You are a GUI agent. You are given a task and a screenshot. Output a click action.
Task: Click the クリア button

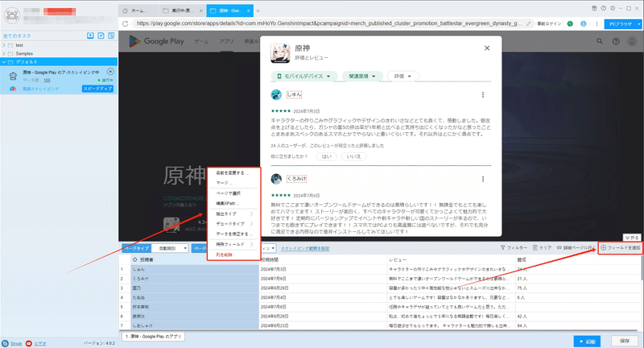[542, 248]
